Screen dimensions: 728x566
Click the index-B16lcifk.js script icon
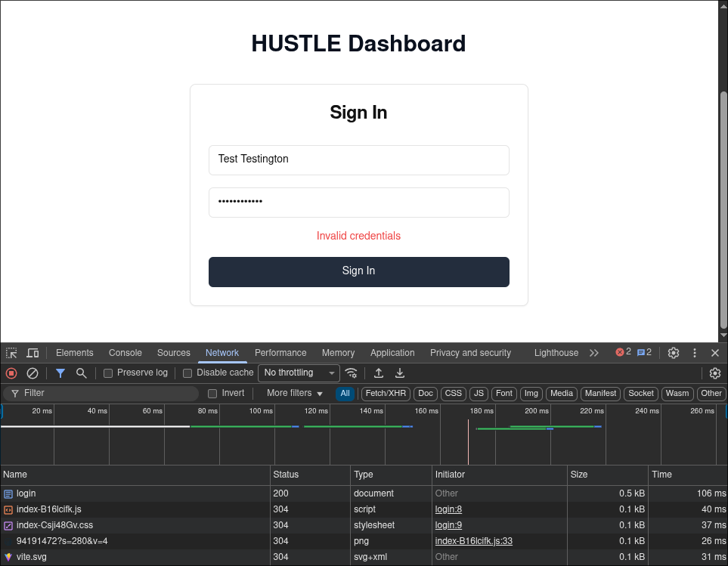pyautogui.click(x=8, y=510)
